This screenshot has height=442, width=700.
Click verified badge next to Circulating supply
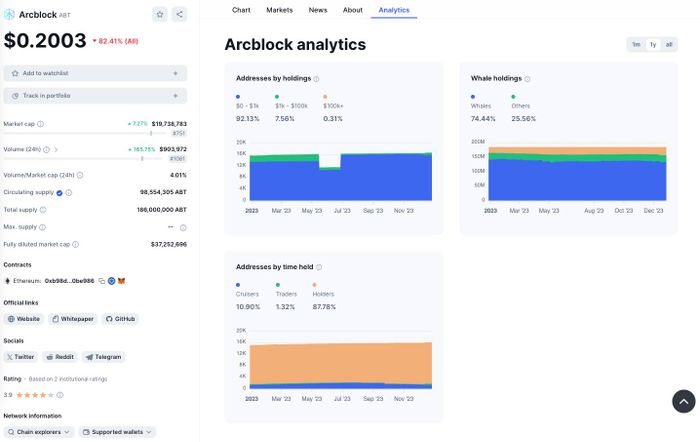tap(59, 193)
